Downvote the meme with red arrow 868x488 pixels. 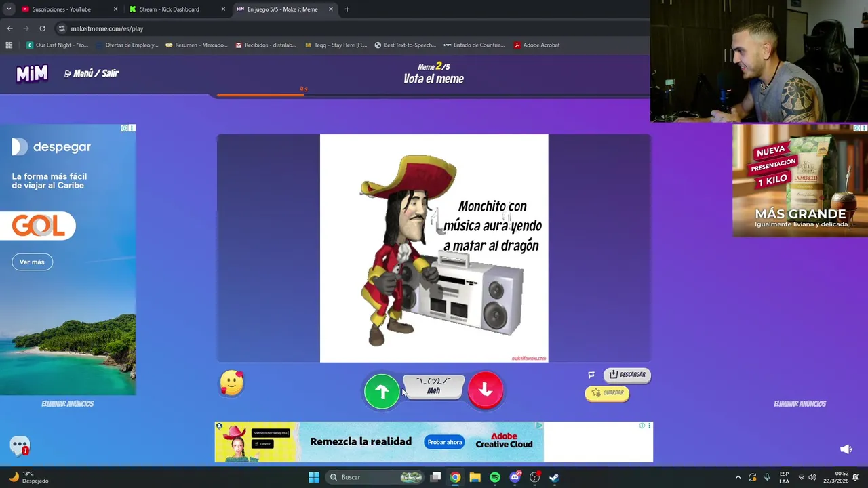[x=486, y=390]
